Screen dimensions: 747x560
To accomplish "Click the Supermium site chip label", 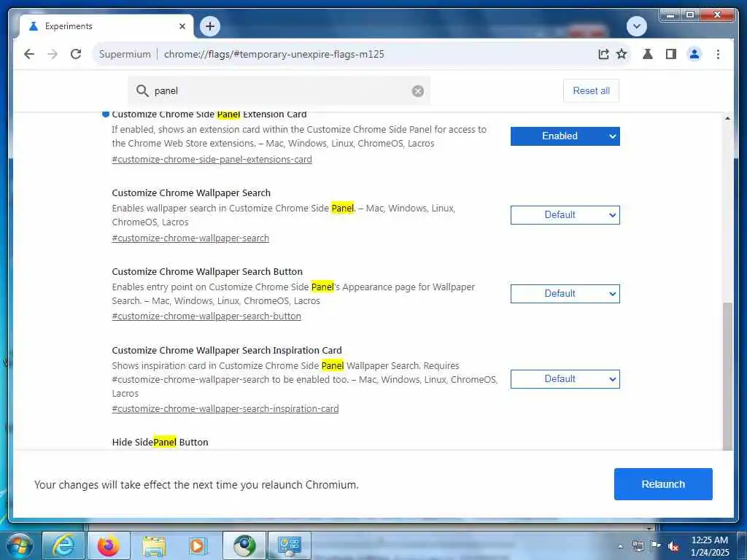I will (125, 54).
